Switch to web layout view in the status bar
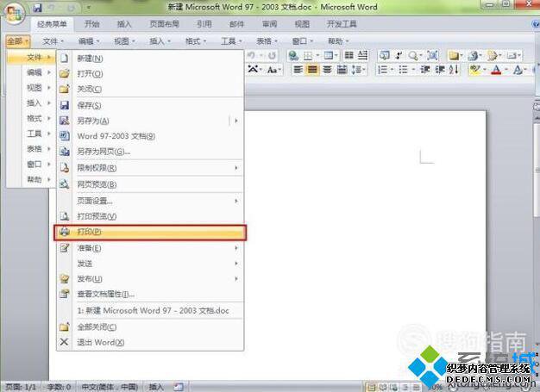Image resolution: width=540 pixels, height=392 pixels. click(393, 387)
